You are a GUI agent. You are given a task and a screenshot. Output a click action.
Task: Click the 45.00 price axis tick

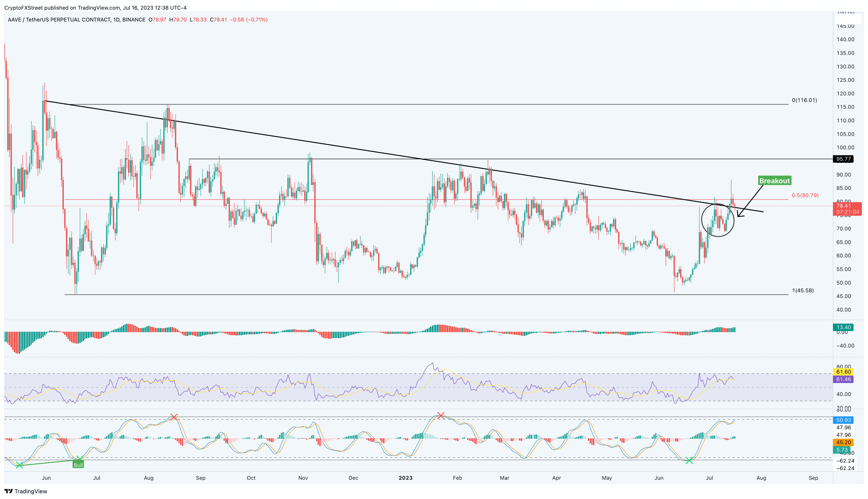pyautogui.click(x=844, y=296)
